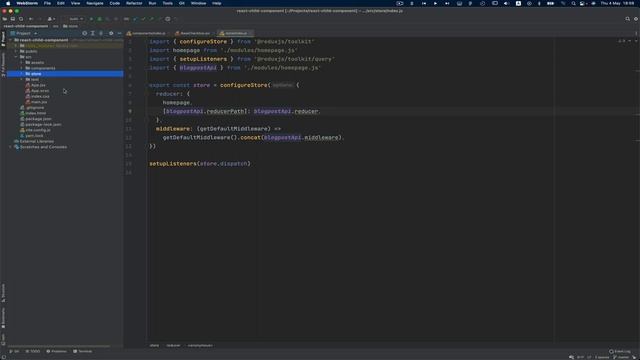Click reducer in editor bottom breadcrumb
This screenshot has width=640, height=360.
click(173, 345)
